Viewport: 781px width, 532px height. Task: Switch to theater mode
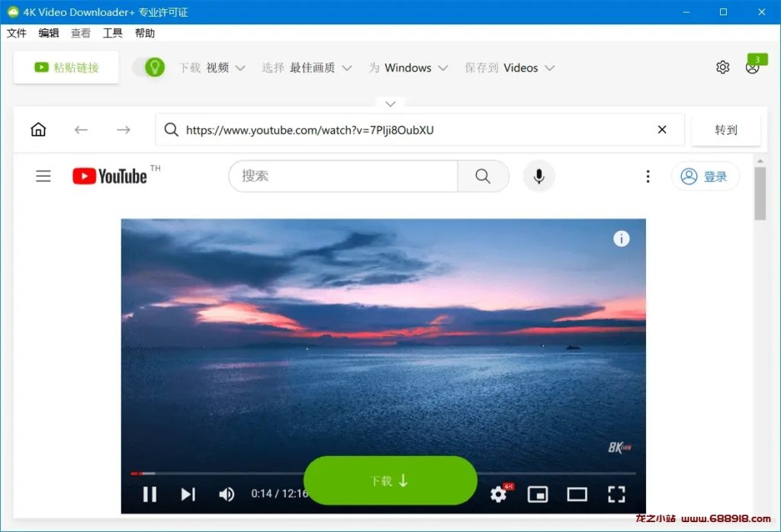click(577, 494)
